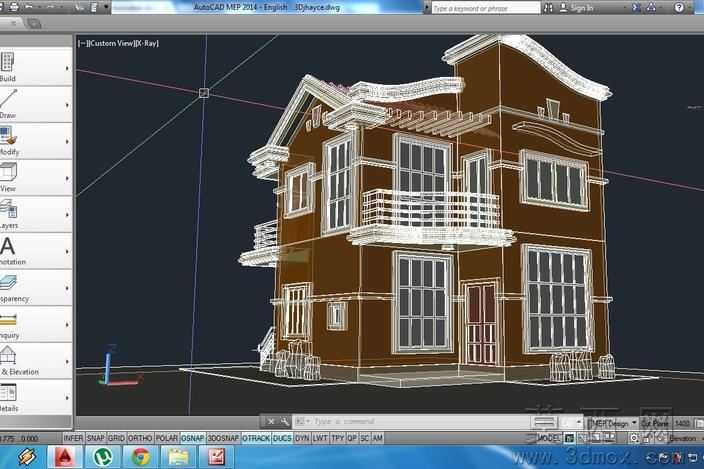Open the Annotation 'A' panel icon

(7, 246)
